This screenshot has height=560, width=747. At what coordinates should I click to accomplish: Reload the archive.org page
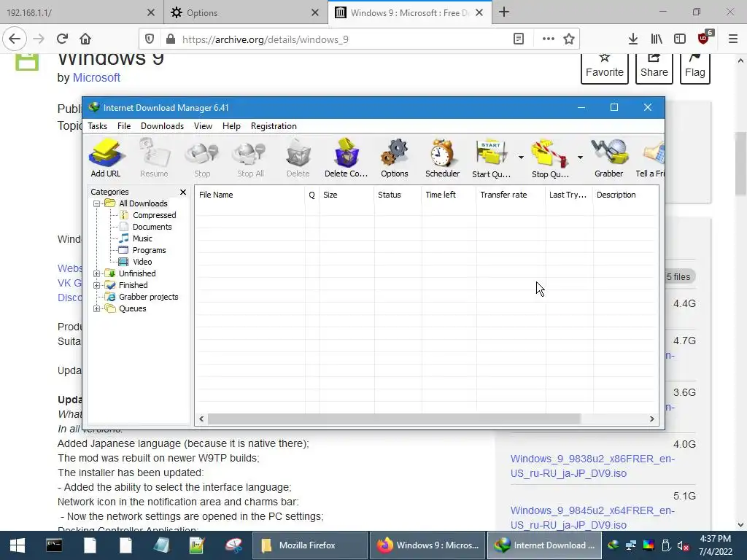[62, 39]
